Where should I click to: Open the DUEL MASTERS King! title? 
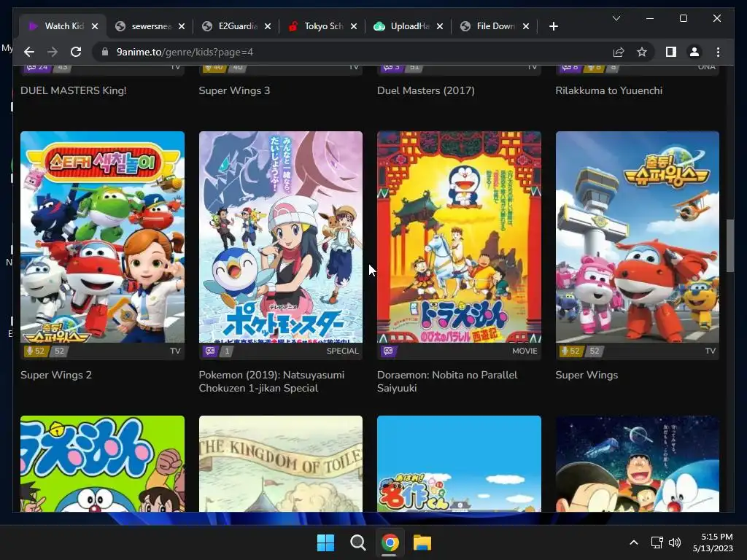pos(74,90)
